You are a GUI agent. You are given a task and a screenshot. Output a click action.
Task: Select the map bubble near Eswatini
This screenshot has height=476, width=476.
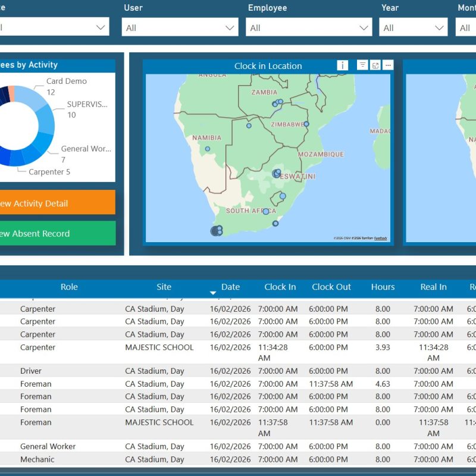click(277, 174)
